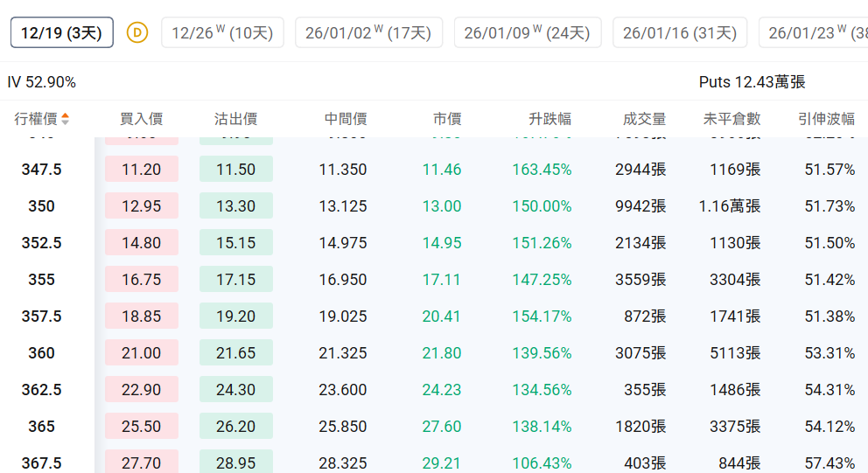Screen dimensions: 868x473
Task: Click the 21.00 bid for strike 360
Action: click(x=142, y=353)
